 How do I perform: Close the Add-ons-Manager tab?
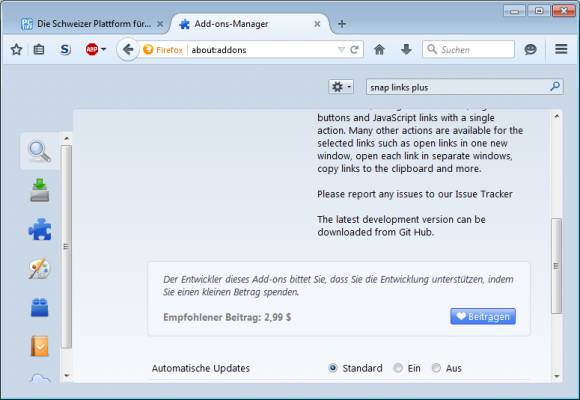[x=317, y=24]
